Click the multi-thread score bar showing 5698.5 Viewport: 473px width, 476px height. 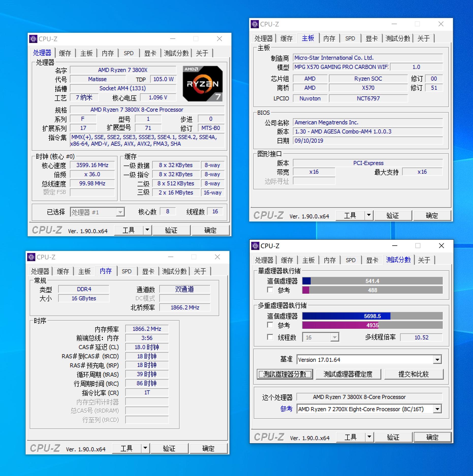click(372, 316)
